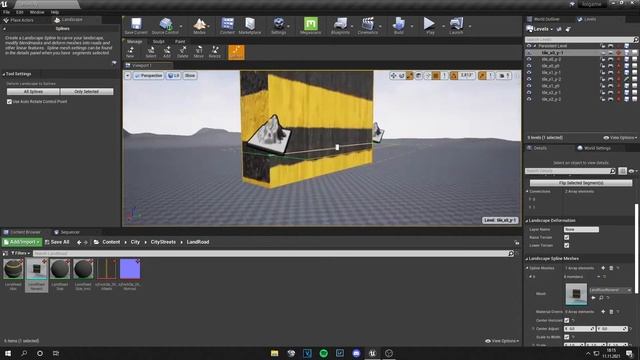Toggle lock icon on Persistent Level row

click(x=603, y=46)
